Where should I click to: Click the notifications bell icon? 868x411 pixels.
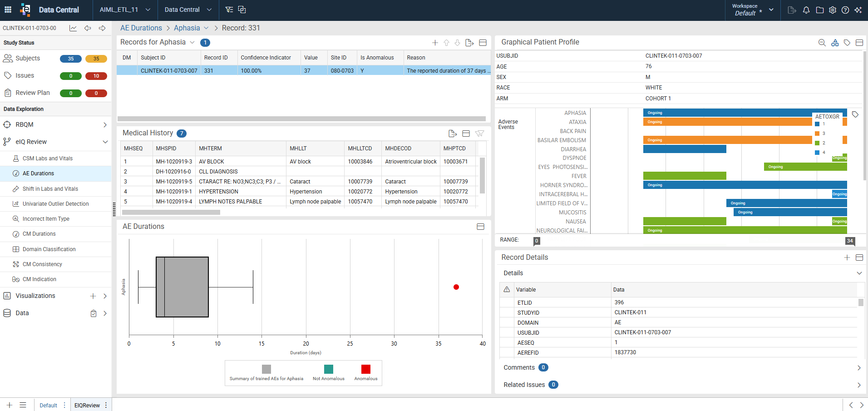[x=806, y=10]
